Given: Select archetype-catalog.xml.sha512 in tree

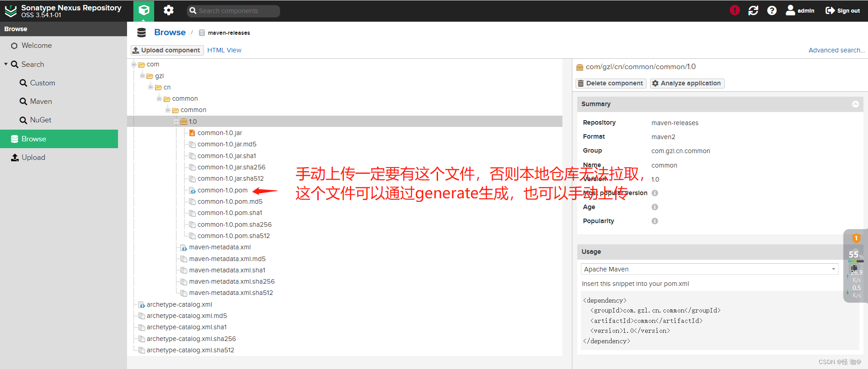Looking at the screenshot, I should [x=190, y=350].
